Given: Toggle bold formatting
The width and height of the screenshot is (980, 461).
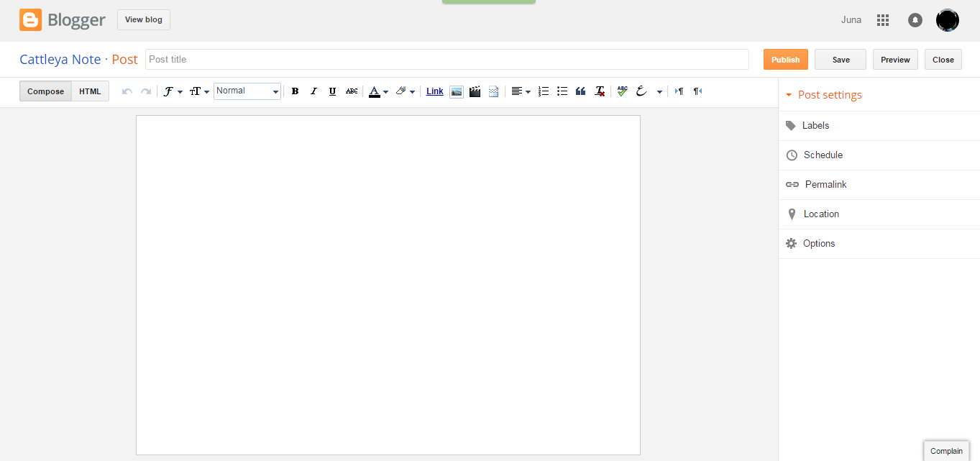Looking at the screenshot, I should coord(295,91).
